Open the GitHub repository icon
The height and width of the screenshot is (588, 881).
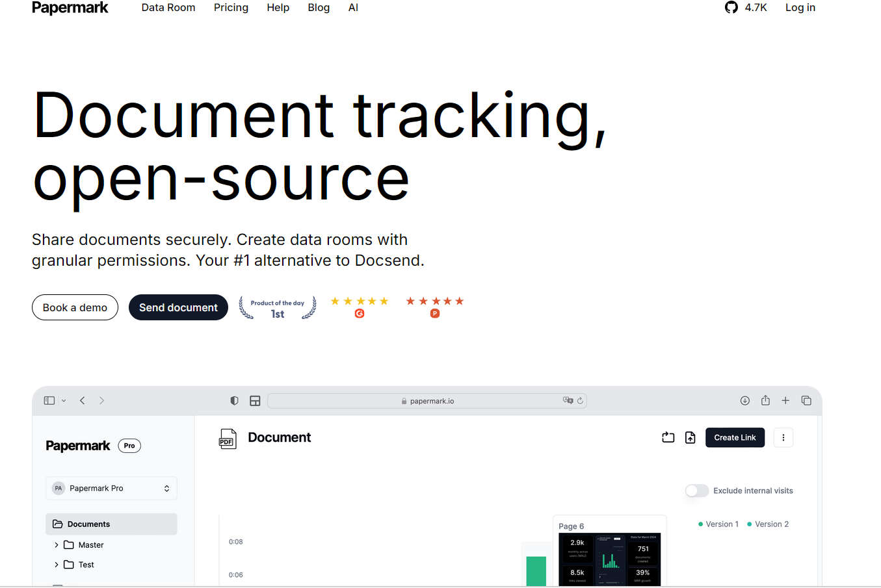coord(731,7)
